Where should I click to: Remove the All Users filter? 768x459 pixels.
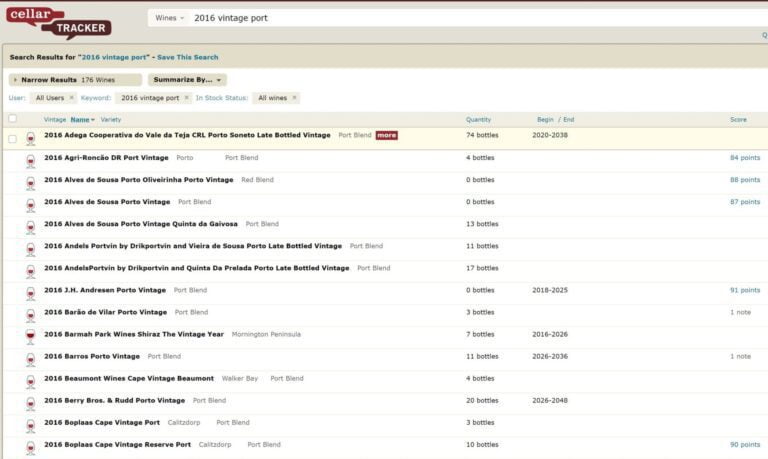point(72,98)
